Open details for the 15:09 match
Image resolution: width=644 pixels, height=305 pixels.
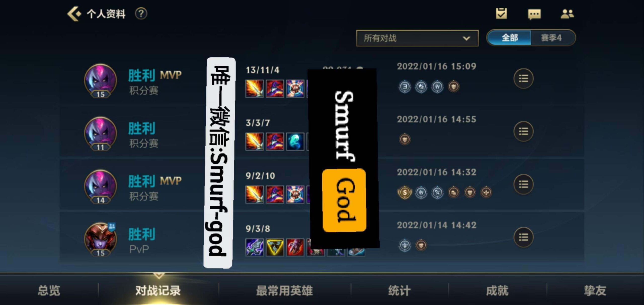click(x=523, y=78)
